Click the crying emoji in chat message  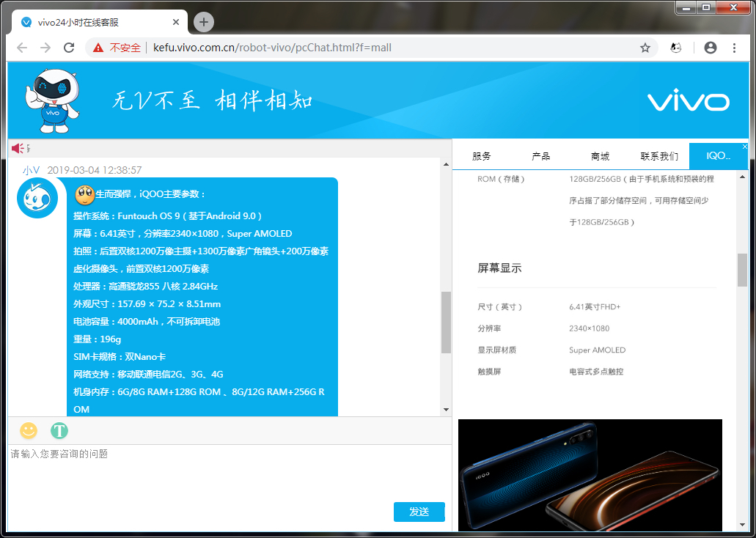(84, 195)
